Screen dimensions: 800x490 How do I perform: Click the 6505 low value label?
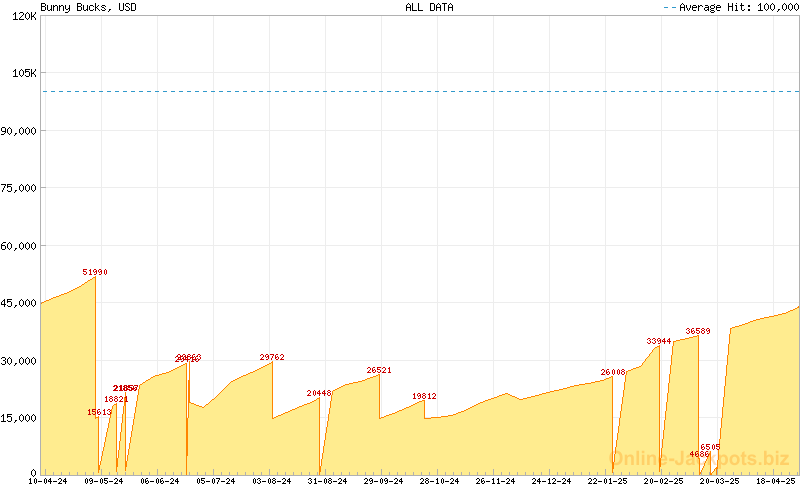coord(710,447)
